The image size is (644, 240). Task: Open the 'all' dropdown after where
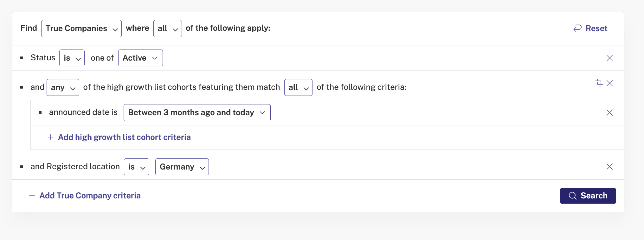168,29
